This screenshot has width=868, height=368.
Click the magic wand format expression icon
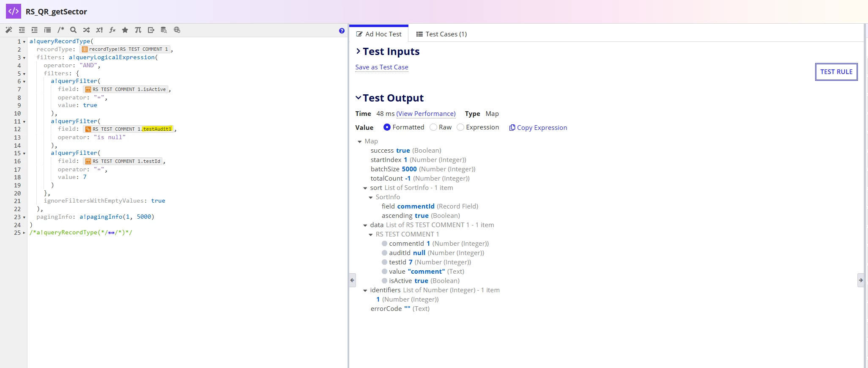(x=8, y=30)
